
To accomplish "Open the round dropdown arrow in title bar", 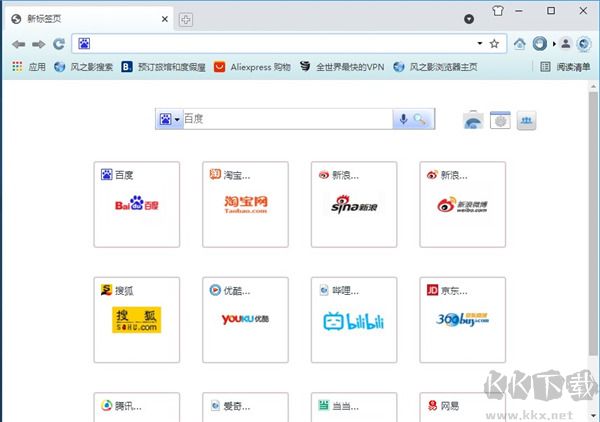I will (469, 19).
